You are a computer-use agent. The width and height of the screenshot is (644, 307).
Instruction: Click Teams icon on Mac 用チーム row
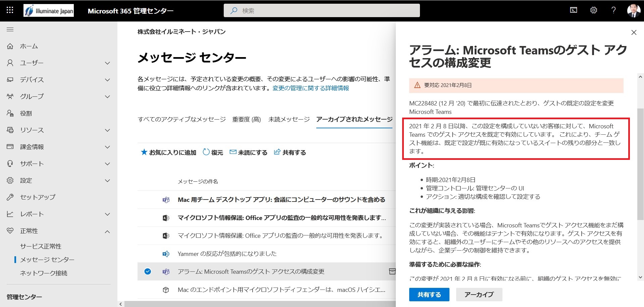tap(166, 200)
